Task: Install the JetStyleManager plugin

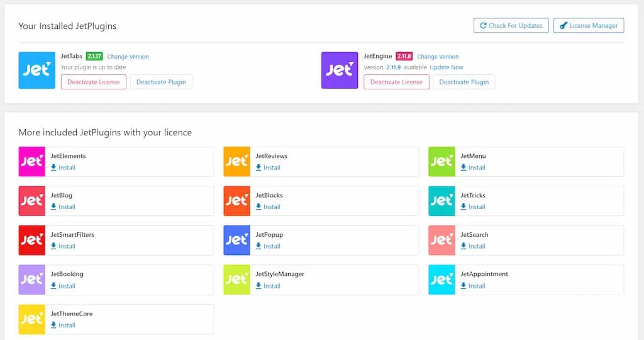Action: [x=269, y=286]
